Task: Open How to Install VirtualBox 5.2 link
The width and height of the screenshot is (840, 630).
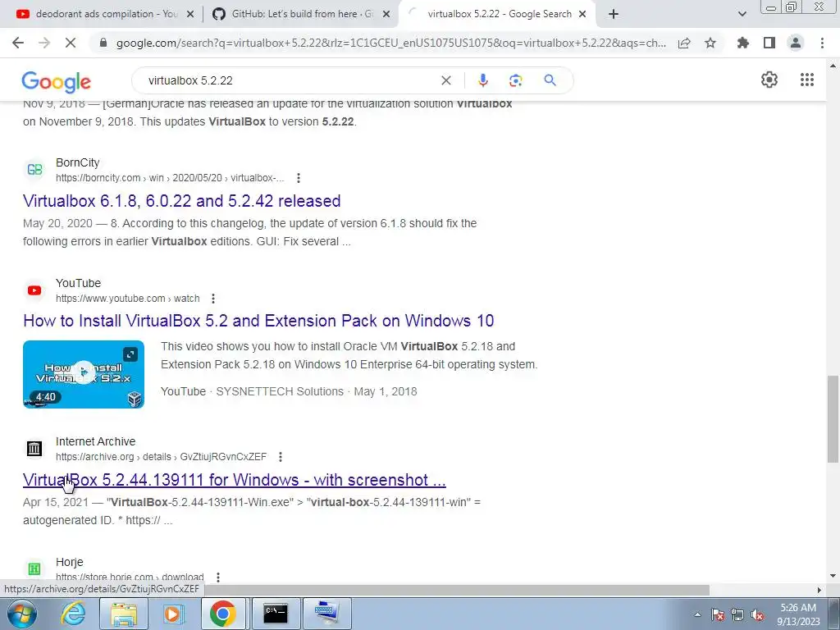Action: (258, 321)
